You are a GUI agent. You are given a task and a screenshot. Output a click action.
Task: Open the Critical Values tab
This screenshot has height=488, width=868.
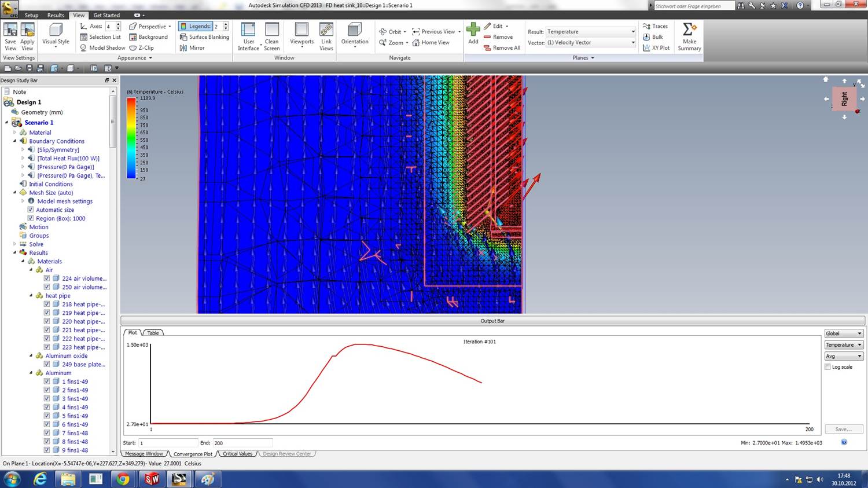point(238,454)
